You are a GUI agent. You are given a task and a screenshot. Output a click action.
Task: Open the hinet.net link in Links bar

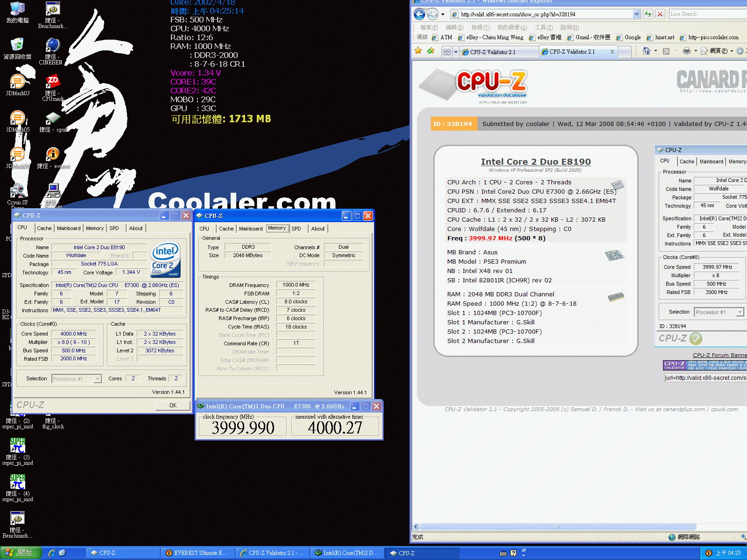point(660,37)
